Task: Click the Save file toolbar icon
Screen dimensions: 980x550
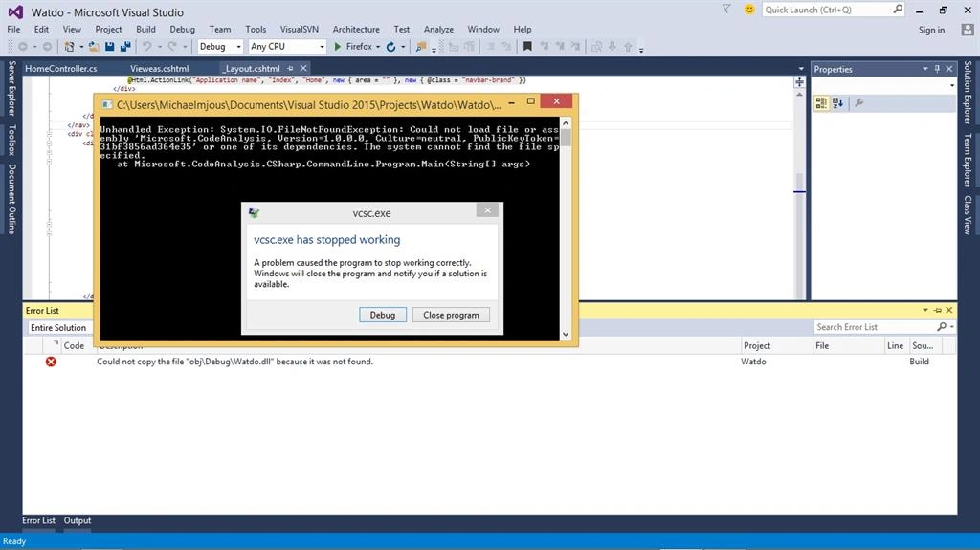Action: point(109,46)
